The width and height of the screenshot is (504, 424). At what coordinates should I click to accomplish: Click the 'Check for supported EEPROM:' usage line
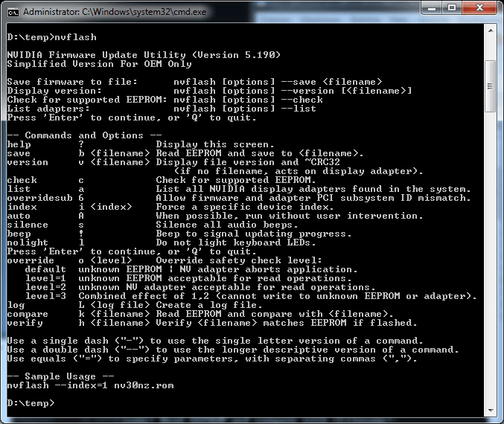coord(165,100)
